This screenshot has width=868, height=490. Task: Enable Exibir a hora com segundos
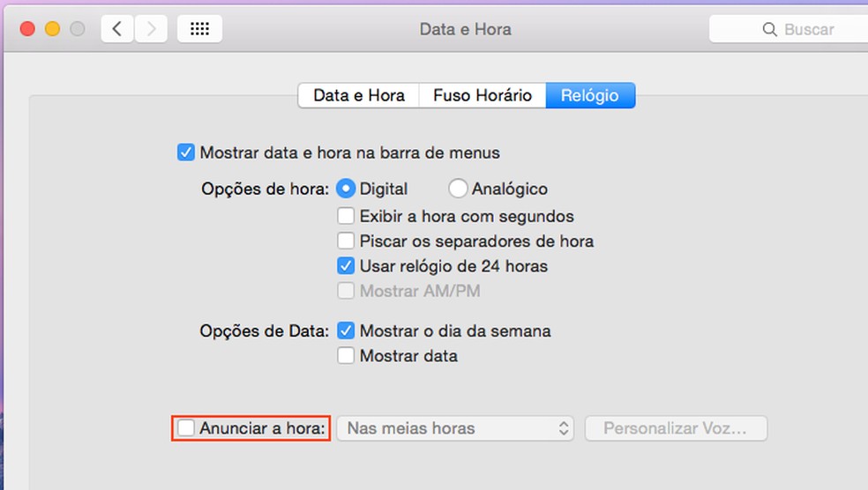click(x=347, y=216)
